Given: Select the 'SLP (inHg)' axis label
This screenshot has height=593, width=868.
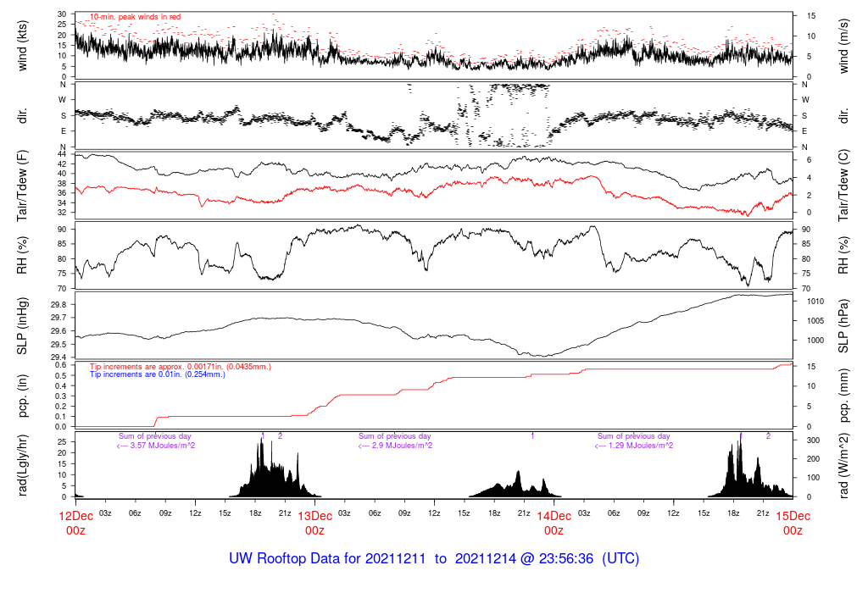Looking at the screenshot, I should click(22, 326).
